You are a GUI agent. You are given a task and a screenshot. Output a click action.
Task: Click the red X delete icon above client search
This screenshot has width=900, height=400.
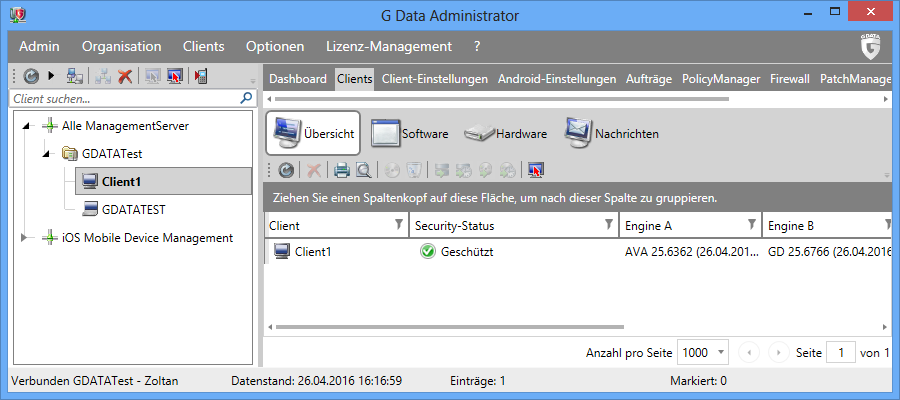pyautogui.click(x=125, y=76)
